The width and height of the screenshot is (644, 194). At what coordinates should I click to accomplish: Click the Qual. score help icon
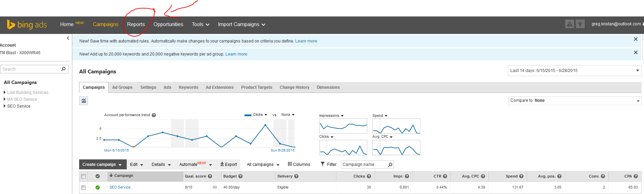[x=210, y=176]
